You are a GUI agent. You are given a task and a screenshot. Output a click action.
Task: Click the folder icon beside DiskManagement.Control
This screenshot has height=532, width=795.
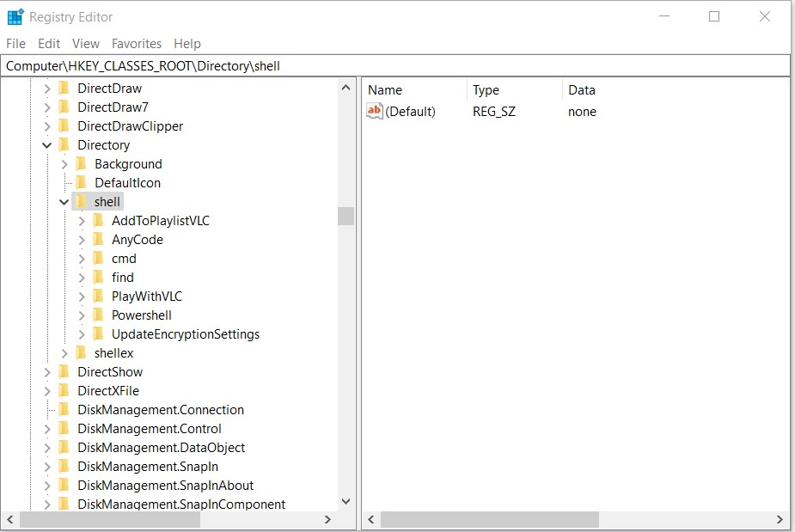pos(64,429)
